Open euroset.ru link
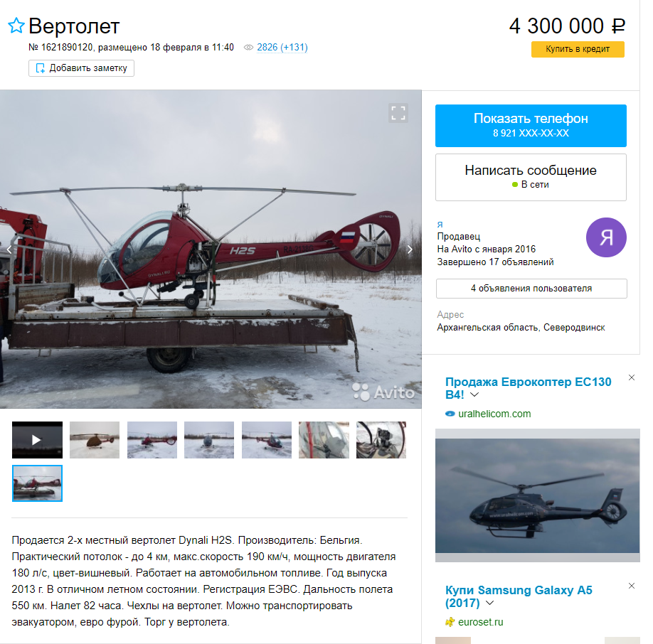Screen dimensions: 653x644 (x=481, y=623)
